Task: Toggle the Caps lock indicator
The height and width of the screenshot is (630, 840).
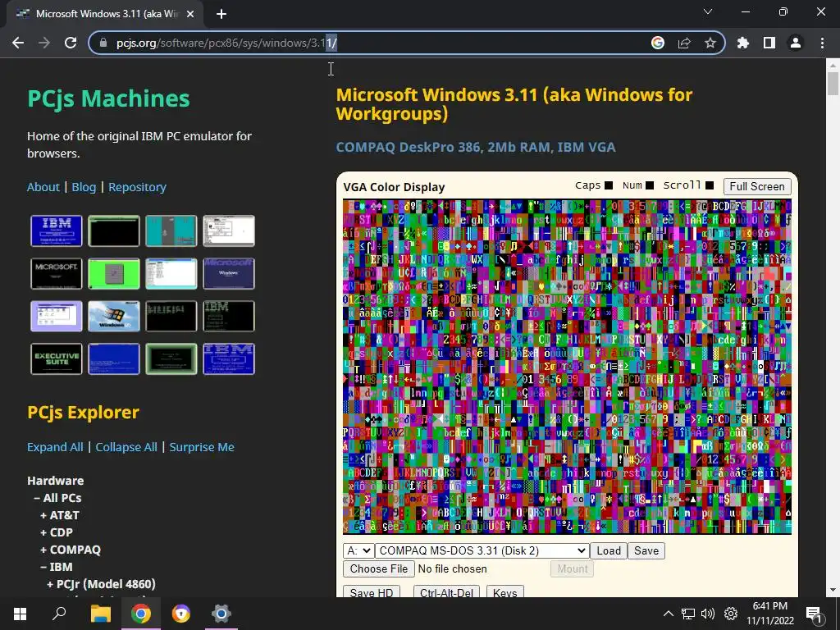Action: [609, 185]
